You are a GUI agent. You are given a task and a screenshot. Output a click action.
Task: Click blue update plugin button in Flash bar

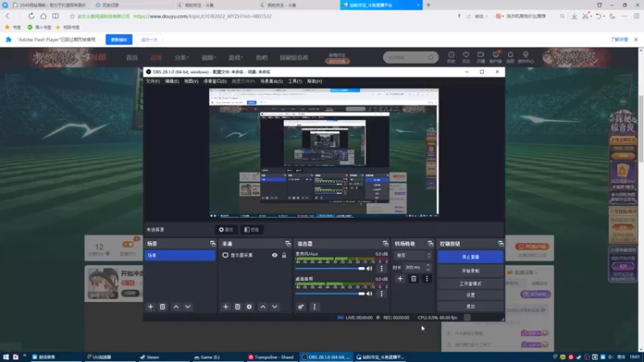[x=118, y=39]
